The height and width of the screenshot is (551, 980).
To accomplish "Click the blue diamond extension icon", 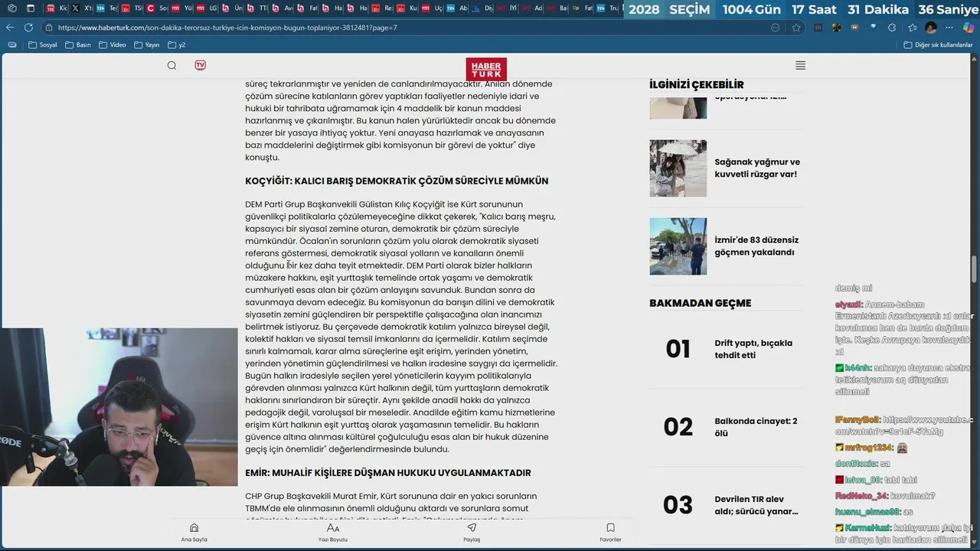I will click(873, 27).
